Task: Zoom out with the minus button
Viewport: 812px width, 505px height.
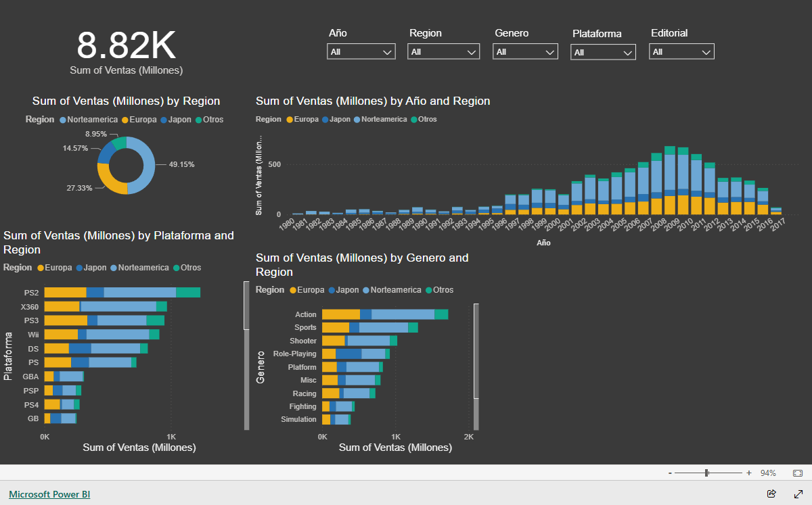Action: pyautogui.click(x=670, y=473)
